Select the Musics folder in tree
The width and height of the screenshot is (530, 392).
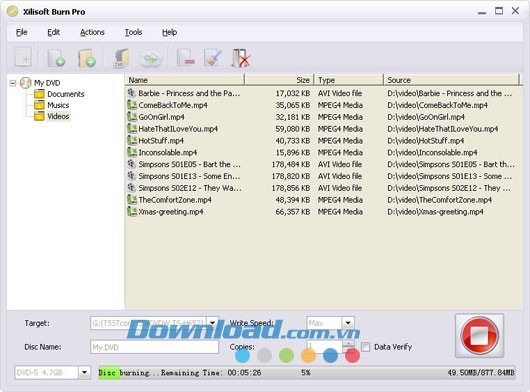click(52, 105)
